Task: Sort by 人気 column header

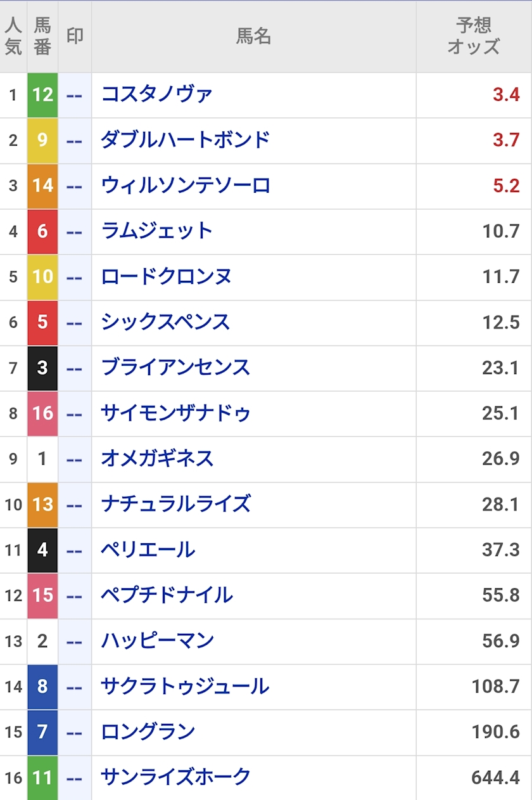Action: tap(13, 36)
